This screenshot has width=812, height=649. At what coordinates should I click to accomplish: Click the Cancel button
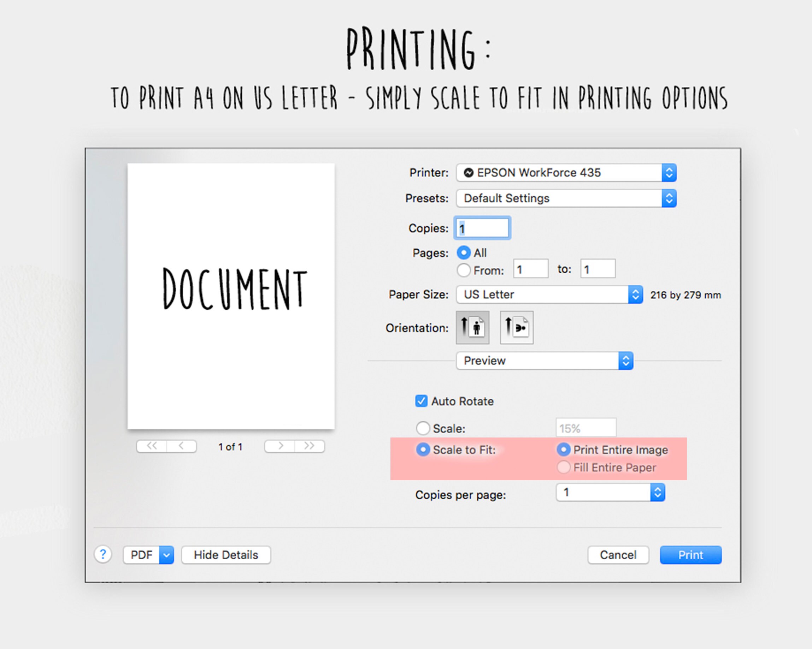[618, 555]
